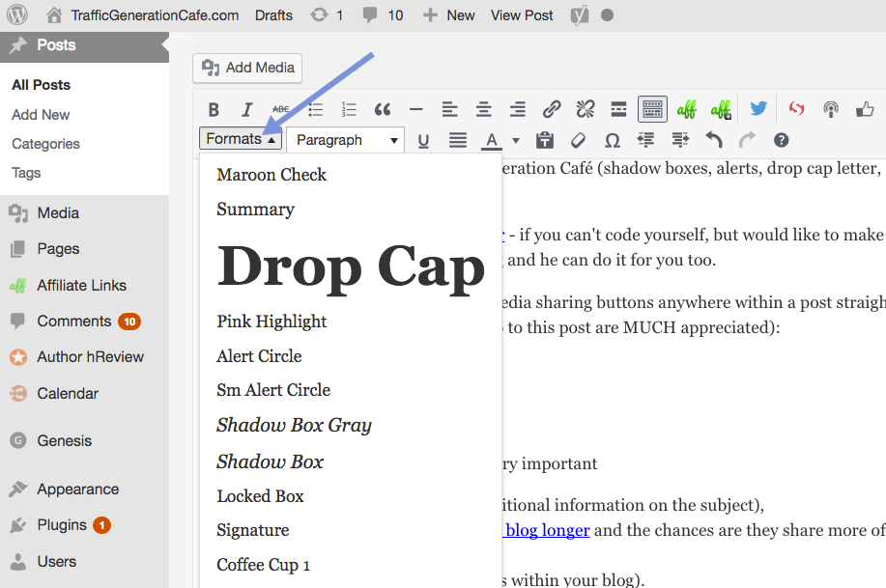Image resolution: width=886 pixels, height=588 pixels.
Task: Insert the Read More tag
Action: (x=618, y=108)
